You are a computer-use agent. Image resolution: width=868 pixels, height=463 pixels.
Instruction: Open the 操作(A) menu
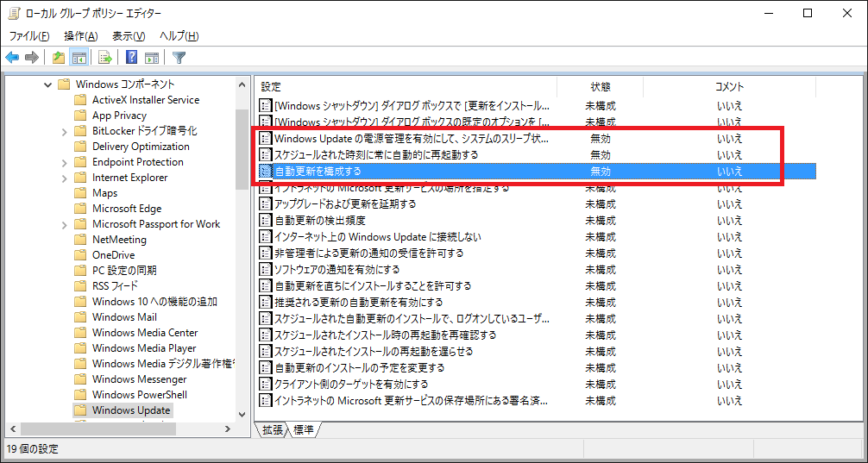click(x=80, y=36)
